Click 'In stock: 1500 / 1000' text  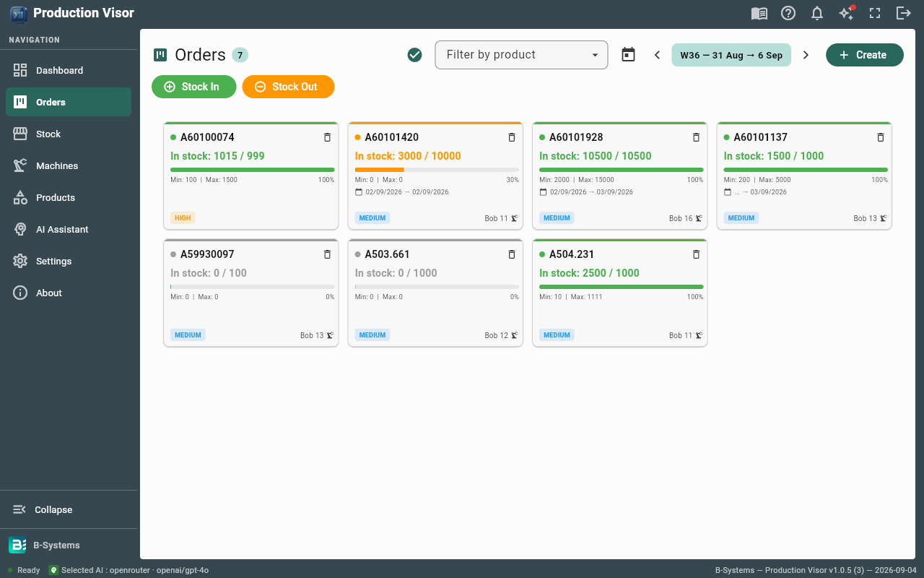coord(774,156)
